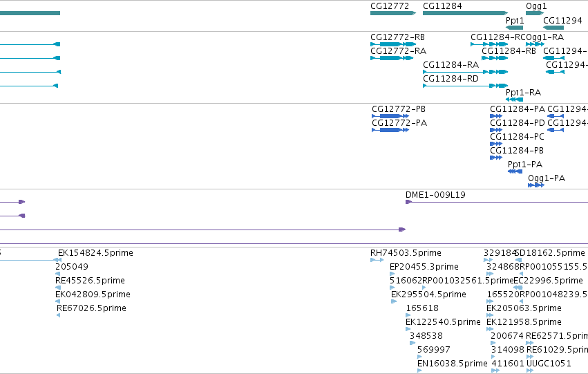Screen dimensions: 588x374
Task: Click the CG11284 gene label
Action: (442, 6)
